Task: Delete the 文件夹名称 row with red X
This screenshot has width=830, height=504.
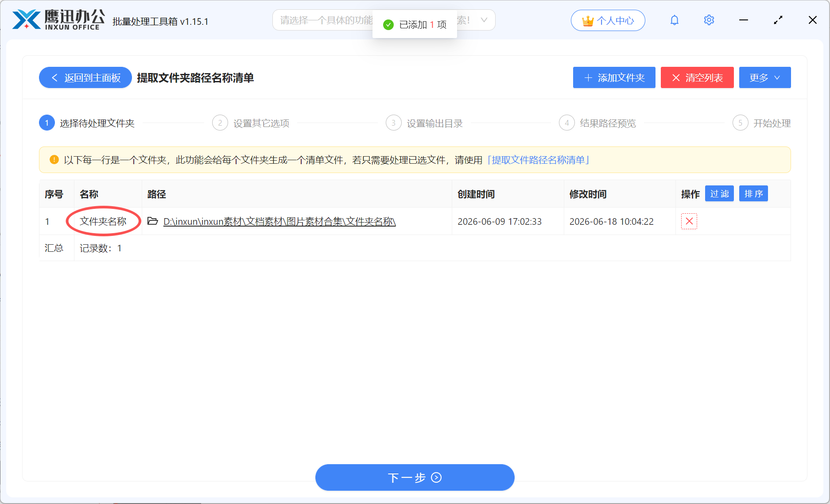Action: pos(689,221)
